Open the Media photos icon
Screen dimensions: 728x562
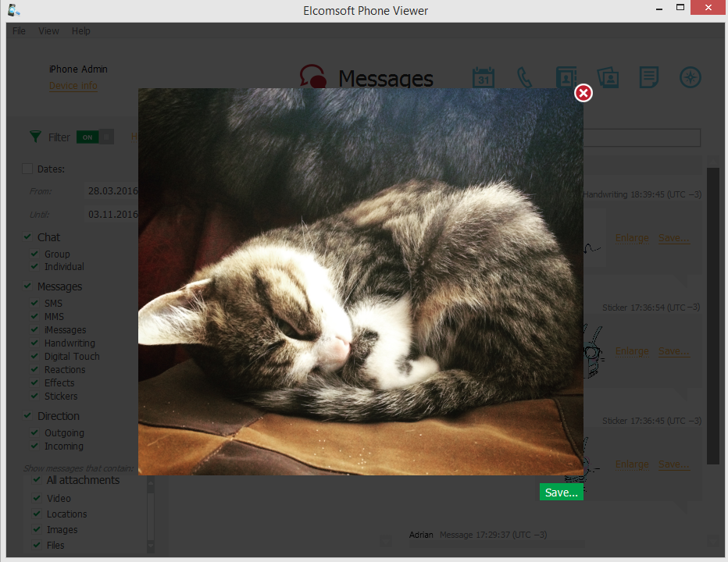point(608,78)
